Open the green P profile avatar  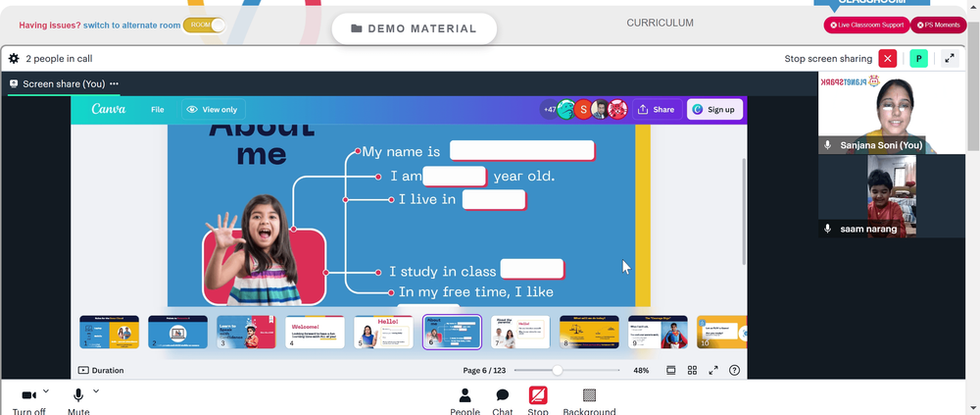(918, 59)
